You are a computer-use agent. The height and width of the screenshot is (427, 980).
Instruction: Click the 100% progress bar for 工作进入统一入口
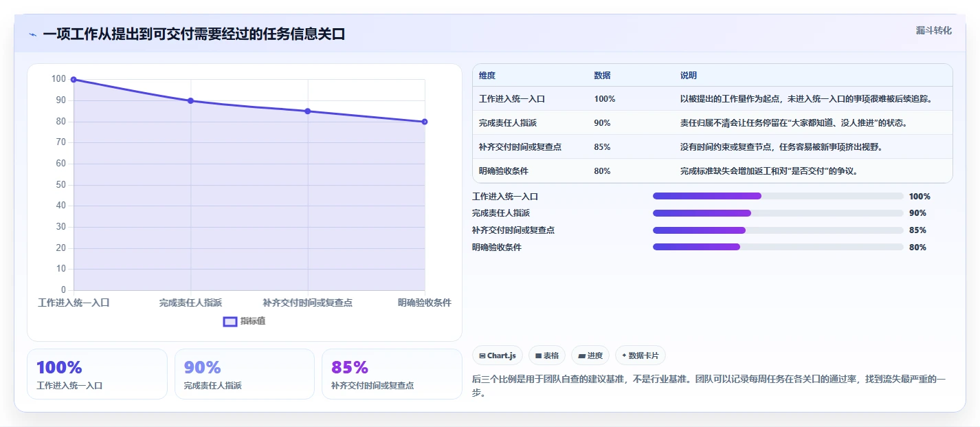[x=778, y=196]
